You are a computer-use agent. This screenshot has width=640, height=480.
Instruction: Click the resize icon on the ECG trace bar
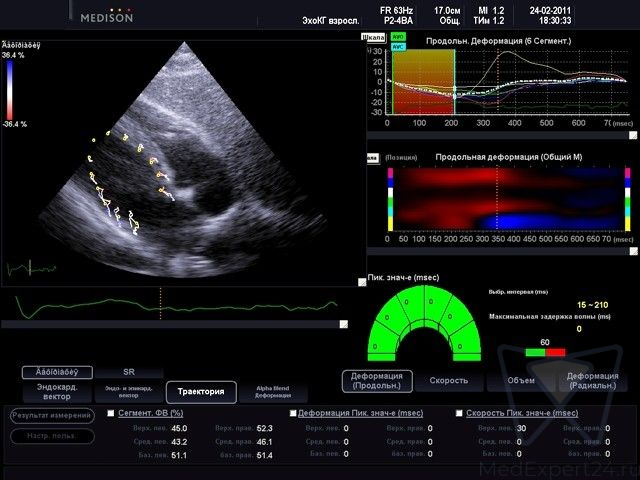pyautogui.click(x=344, y=324)
